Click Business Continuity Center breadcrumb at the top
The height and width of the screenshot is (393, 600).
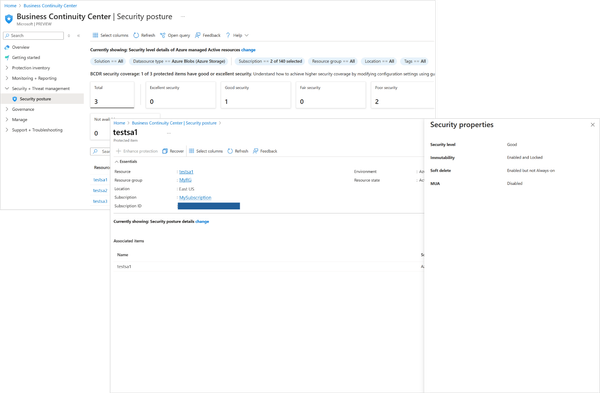(x=50, y=6)
